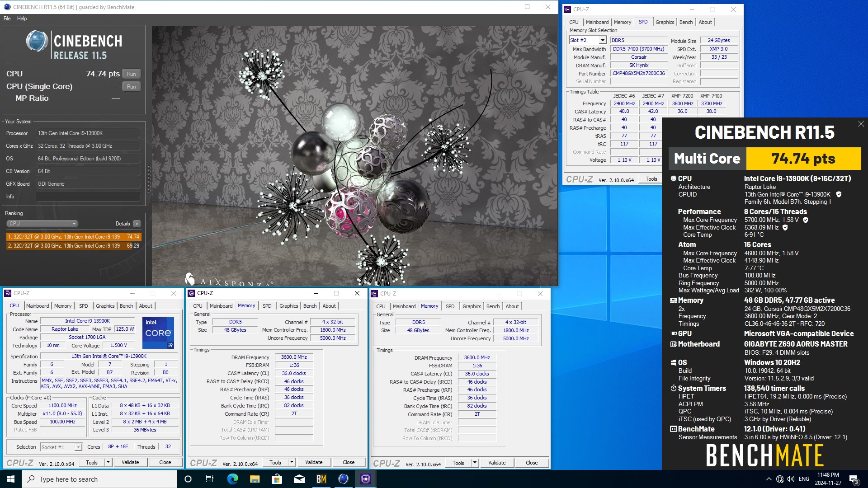Click the Cinebench logo sphere
This screenshot has height=488, width=868.
(x=37, y=41)
